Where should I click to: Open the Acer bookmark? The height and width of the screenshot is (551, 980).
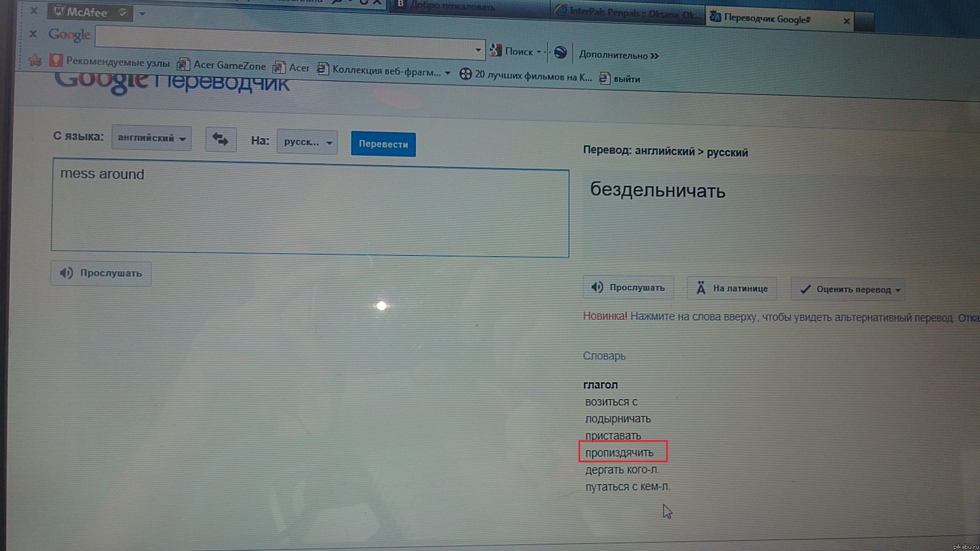291,68
